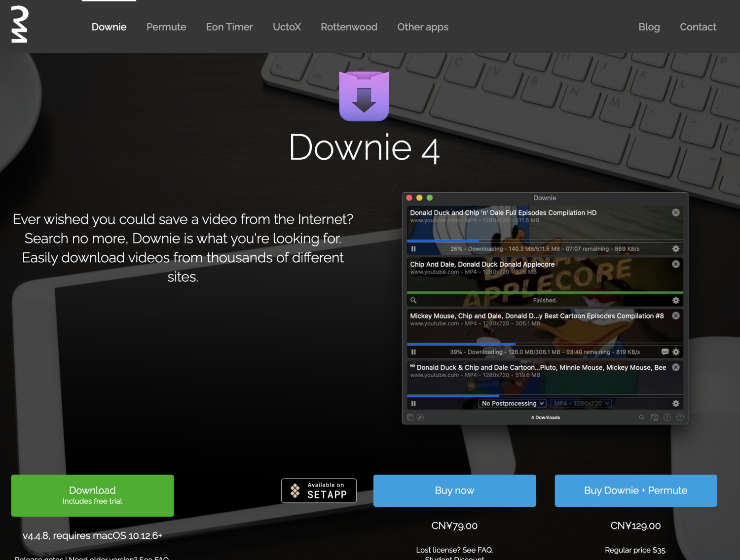Click the Applecore video thumbnail background

click(545, 283)
